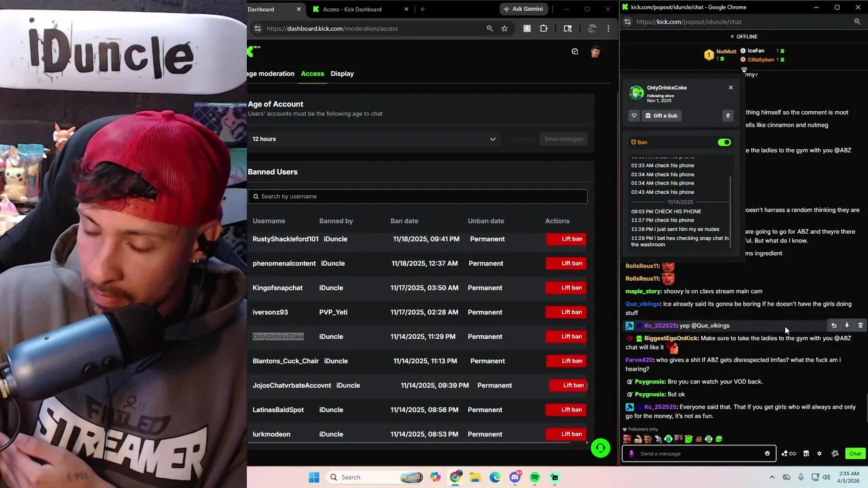The height and width of the screenshot is (488, 868).
Task: Click popout chat address bar URL
Action: coord(689,22)
